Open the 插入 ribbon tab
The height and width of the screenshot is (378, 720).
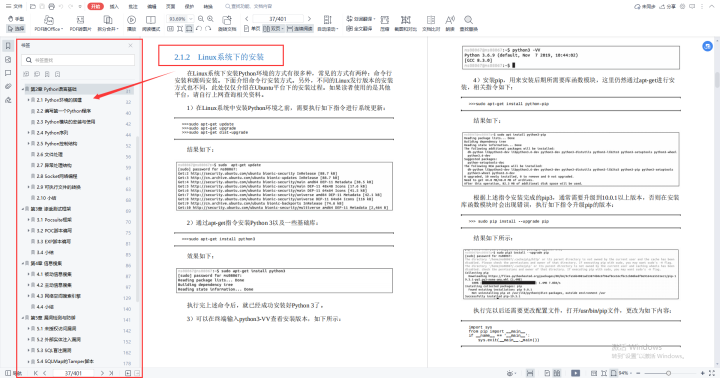click(114, 6)
